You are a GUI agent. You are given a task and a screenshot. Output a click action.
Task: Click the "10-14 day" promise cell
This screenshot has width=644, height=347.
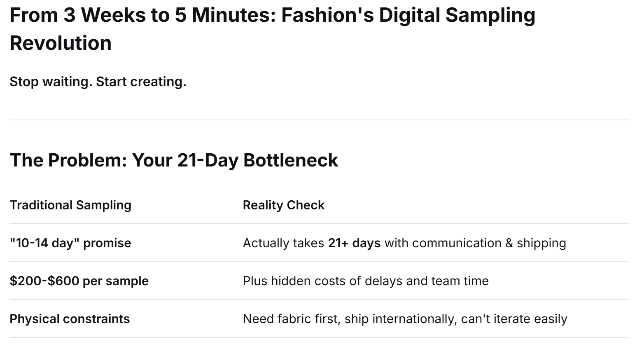point(70,243)
